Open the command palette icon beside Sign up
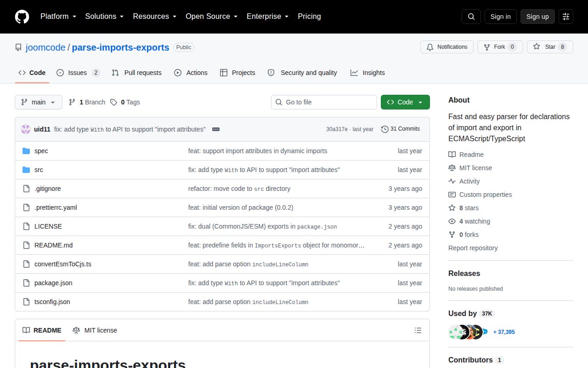The width and height of the screenshot is (588, 368). click(566, 17)
